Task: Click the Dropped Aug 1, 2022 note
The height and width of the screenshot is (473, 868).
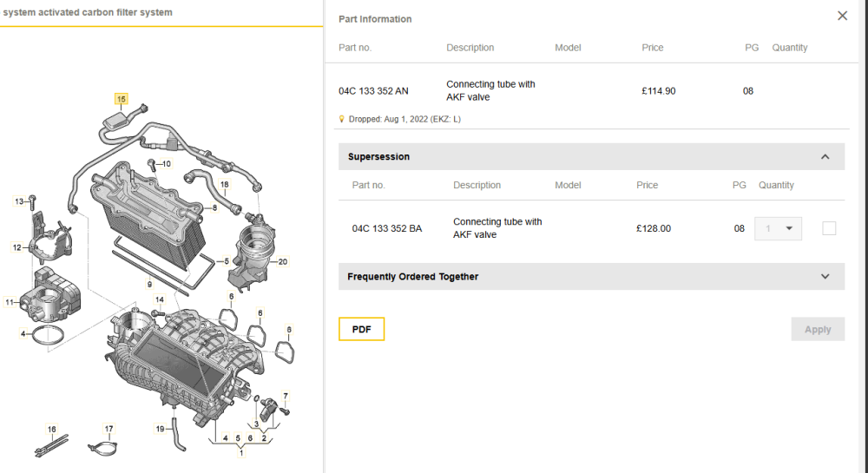Action: pyautogui.click(x=404, y=119)
